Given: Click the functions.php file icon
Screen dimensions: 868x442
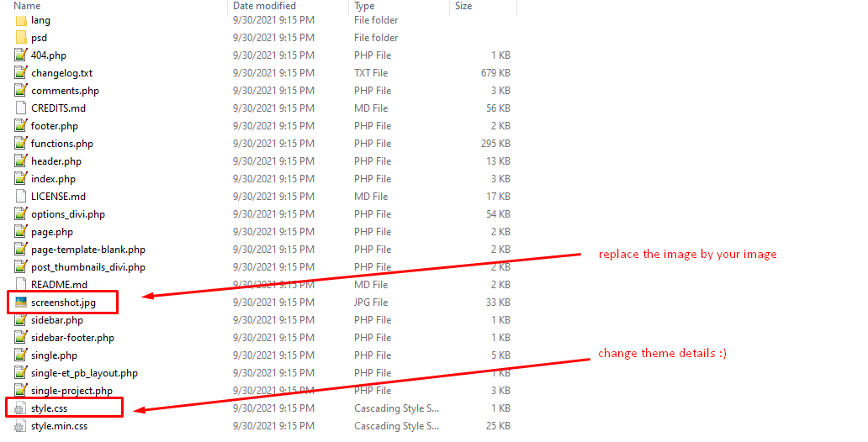Looking at the screenshot, I should tap(21, 144).
